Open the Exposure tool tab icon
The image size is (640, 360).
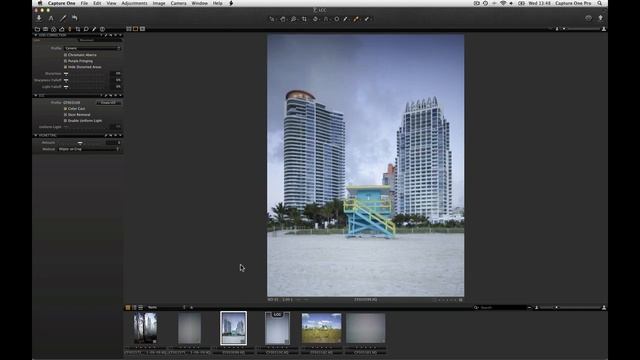(x=62, y=29)
